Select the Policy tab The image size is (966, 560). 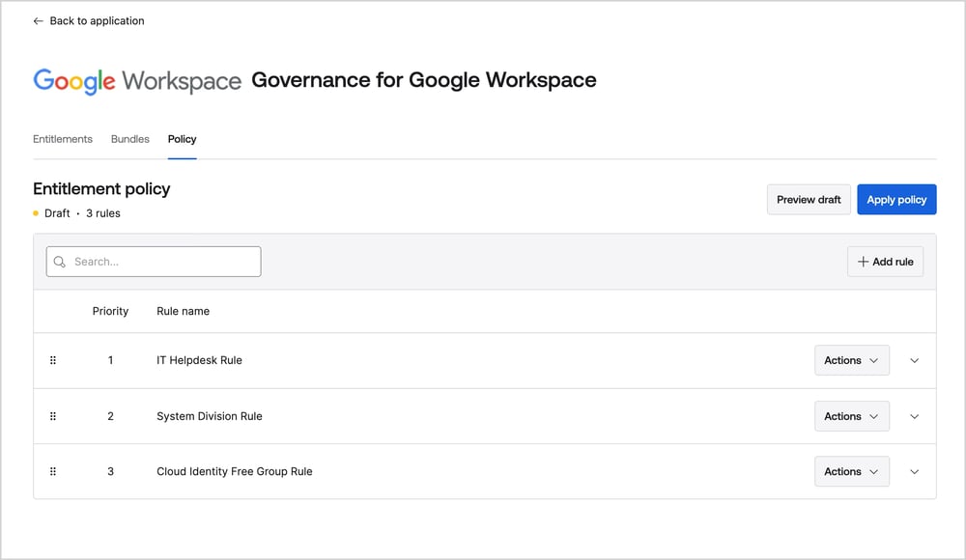183,139
